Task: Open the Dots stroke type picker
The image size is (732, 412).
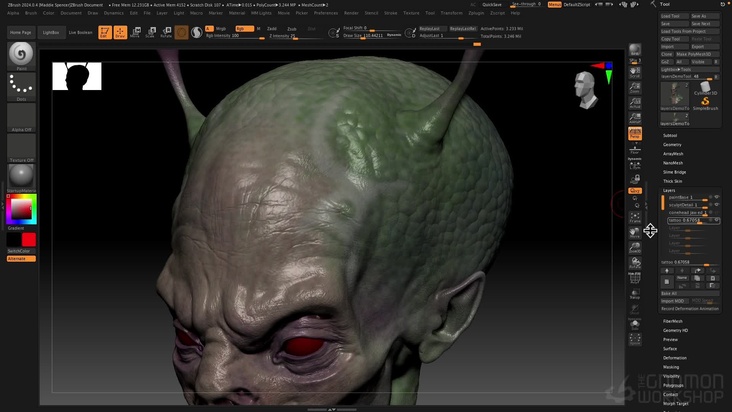Action: coord(21,87)
